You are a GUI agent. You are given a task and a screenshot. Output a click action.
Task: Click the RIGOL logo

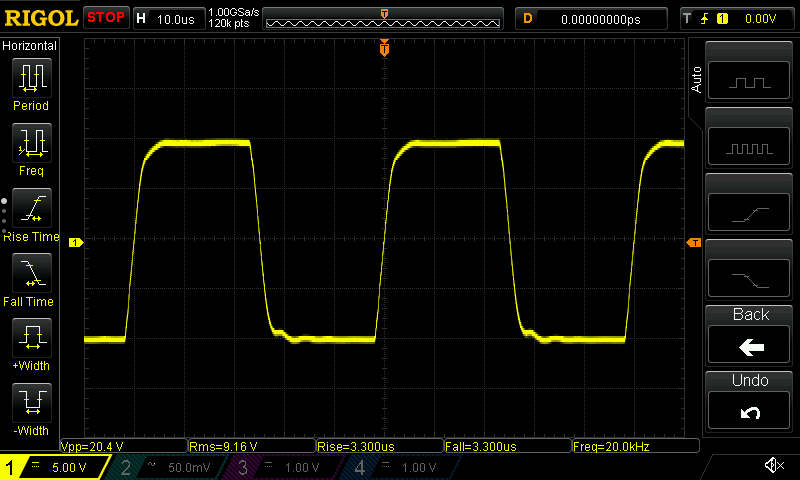pos(41,18)
